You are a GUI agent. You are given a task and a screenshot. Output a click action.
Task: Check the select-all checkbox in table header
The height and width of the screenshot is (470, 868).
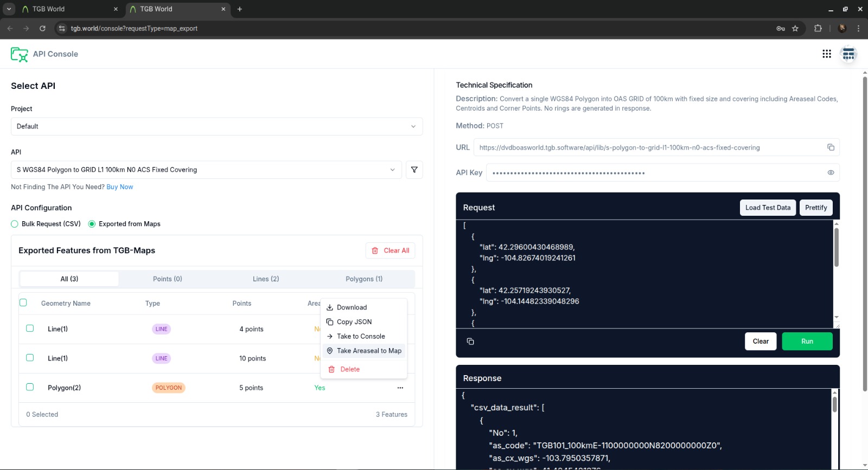click(x=23, y=302)
